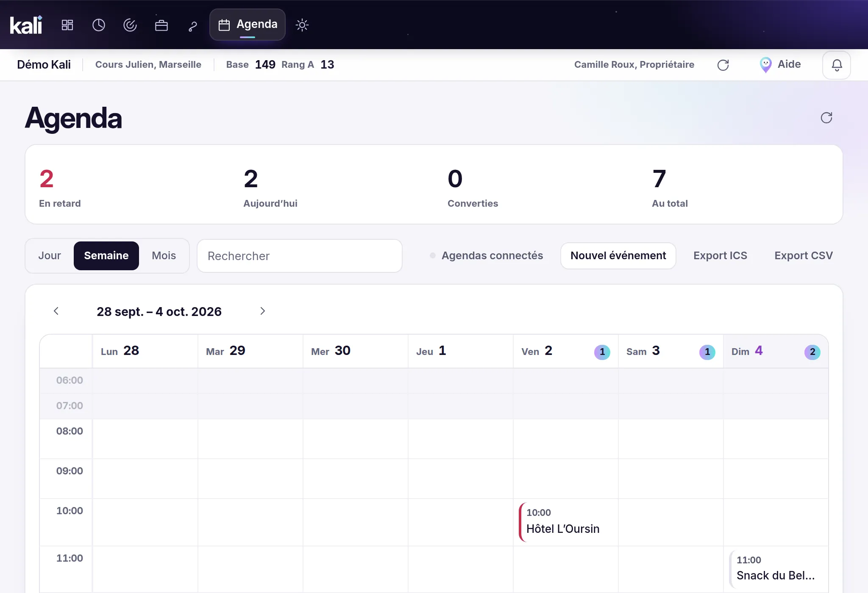The width and height of the screenshot is (868, 593).
Task: Select the Semaine view
Action: (106, 255)
